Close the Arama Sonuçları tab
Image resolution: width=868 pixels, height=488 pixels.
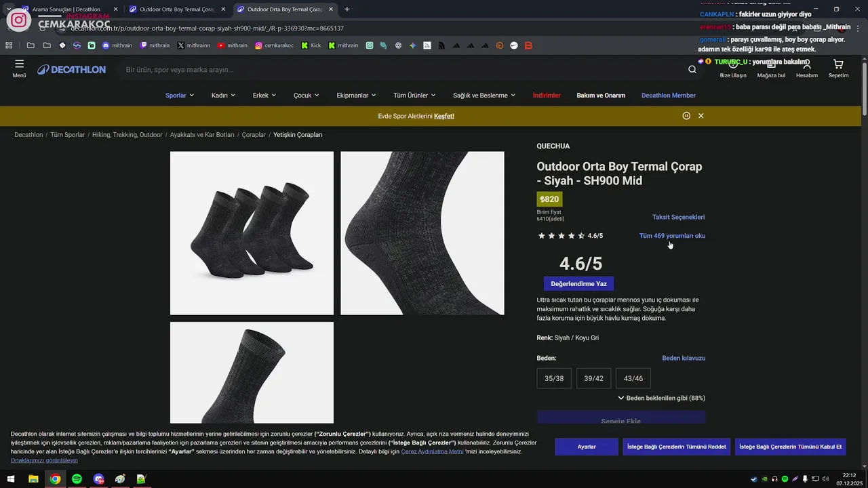pyautogui.click(x=115, y=9)
